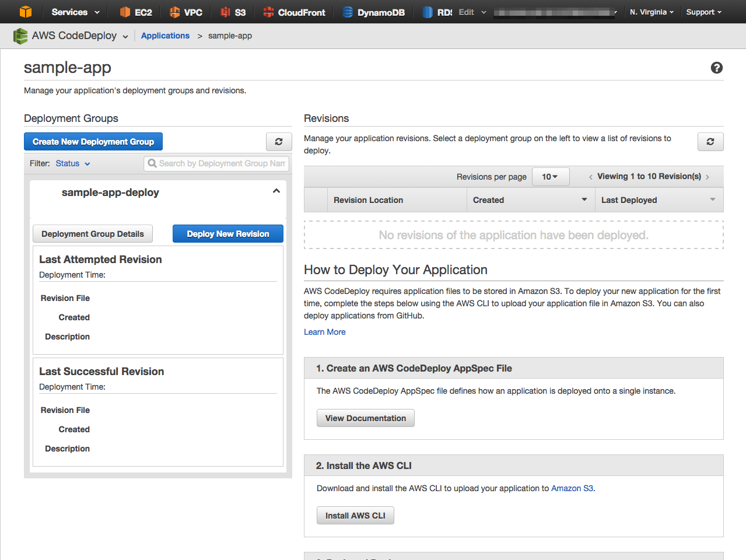Open the VPC service icon
This screenshot has height=560, width=746.
click(x=185, y=12)
